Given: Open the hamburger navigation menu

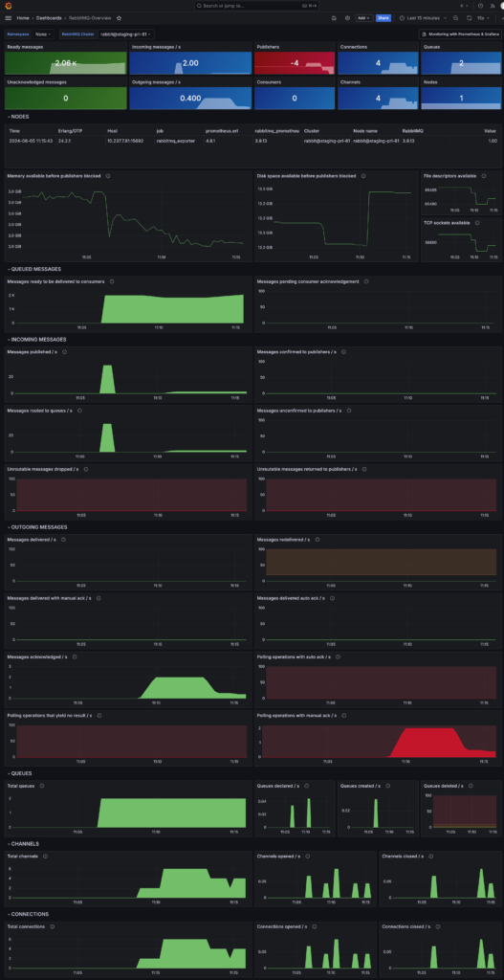Looking at the screenshot, I should 8,18.
